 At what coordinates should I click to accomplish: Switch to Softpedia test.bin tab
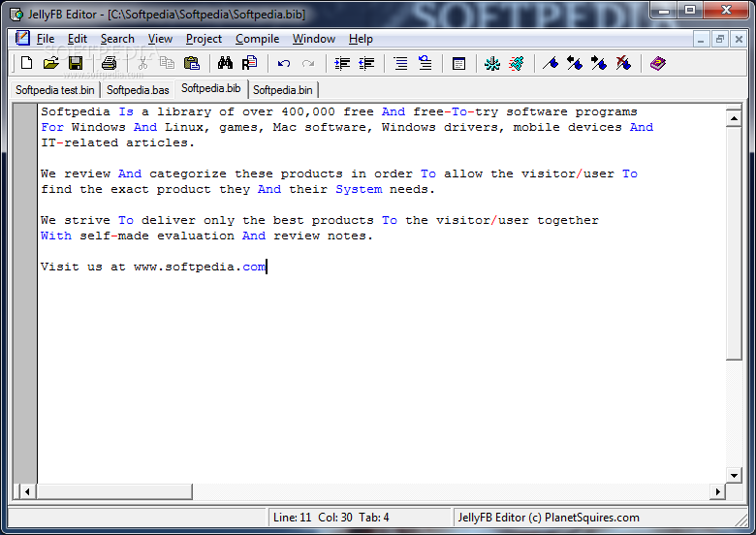pyautogui.click(x=55, y=90)
